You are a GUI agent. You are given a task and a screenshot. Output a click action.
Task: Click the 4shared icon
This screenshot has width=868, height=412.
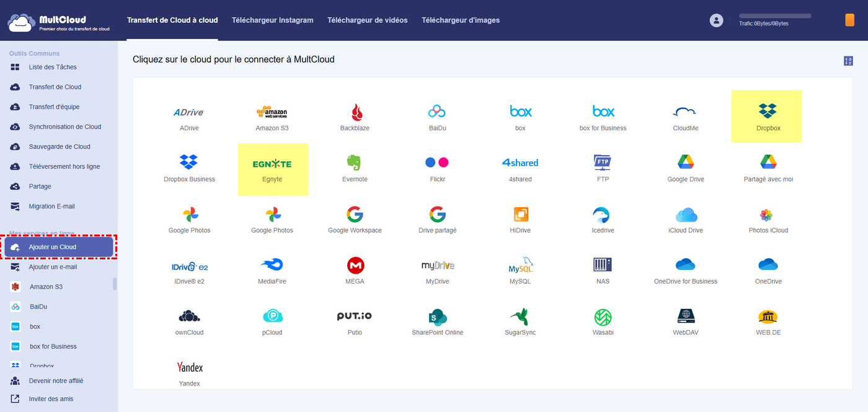pyautogui.click(x=520, y=163)
